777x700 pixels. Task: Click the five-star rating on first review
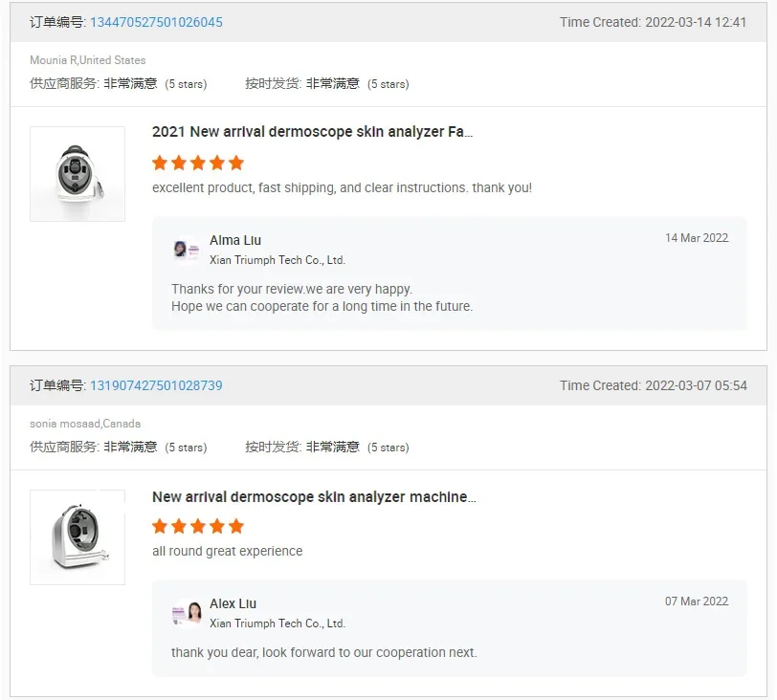point(198,163)
